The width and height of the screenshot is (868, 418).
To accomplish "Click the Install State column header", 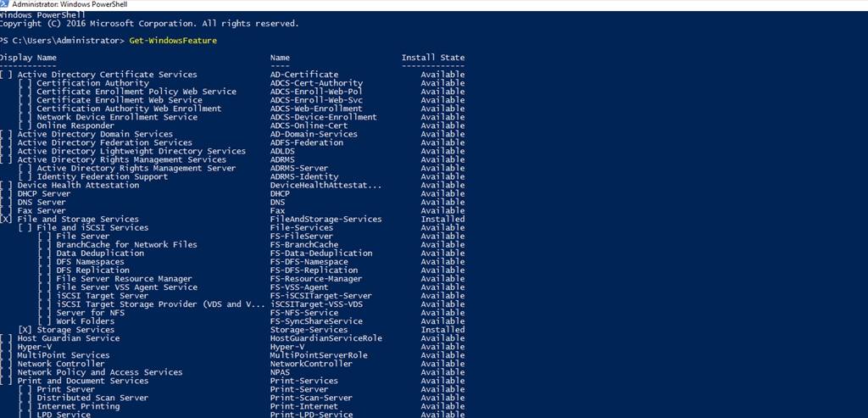I will (433, 58).
